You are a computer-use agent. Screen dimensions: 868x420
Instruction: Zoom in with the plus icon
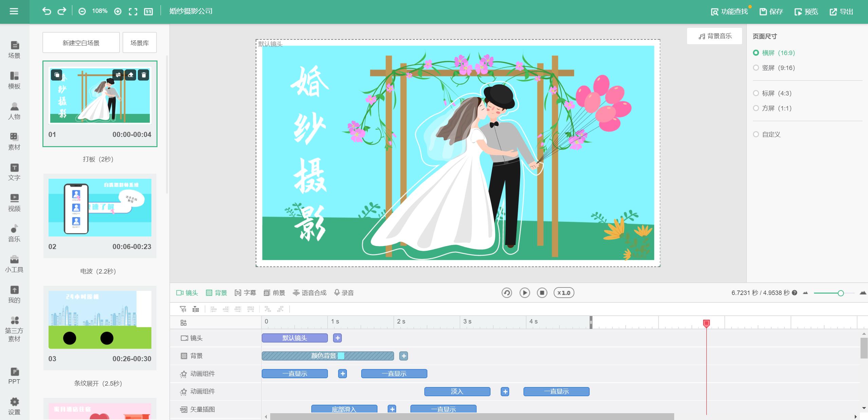click(118, 12)
